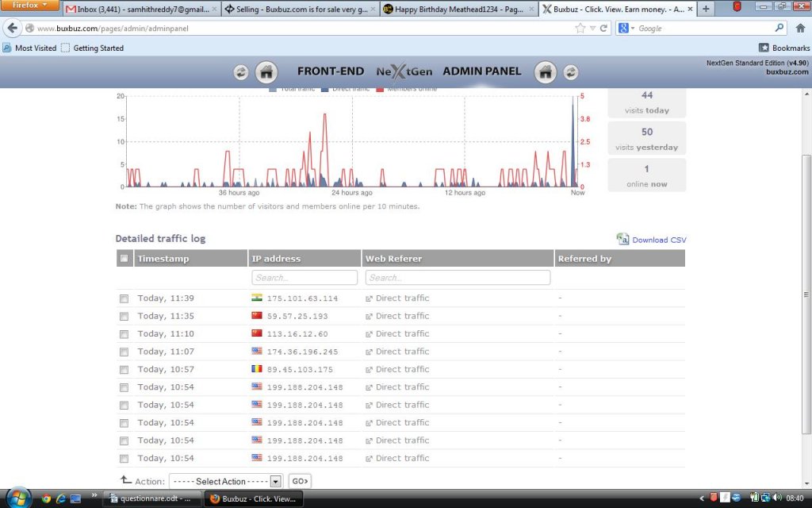Image resolution: width=812 pixels, height=508 pixels.
Task: Click the IP address column header
Action: click(304, 258)
